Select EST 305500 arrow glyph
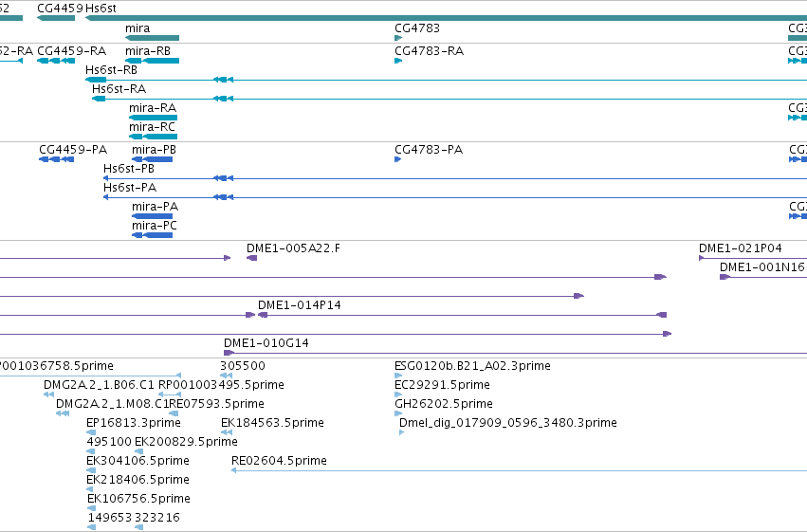Viewport: 807px width, 532px height. pos(226,376)
